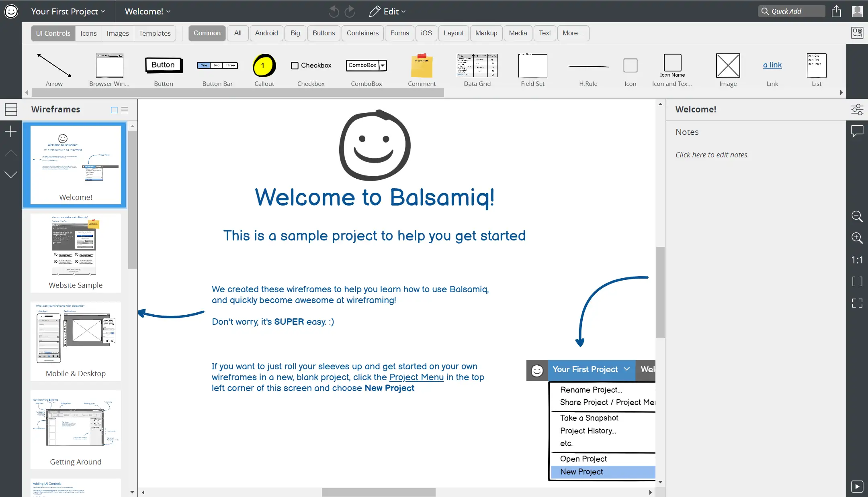Set zoom to actual size 1:1

(x=857, y=260)
